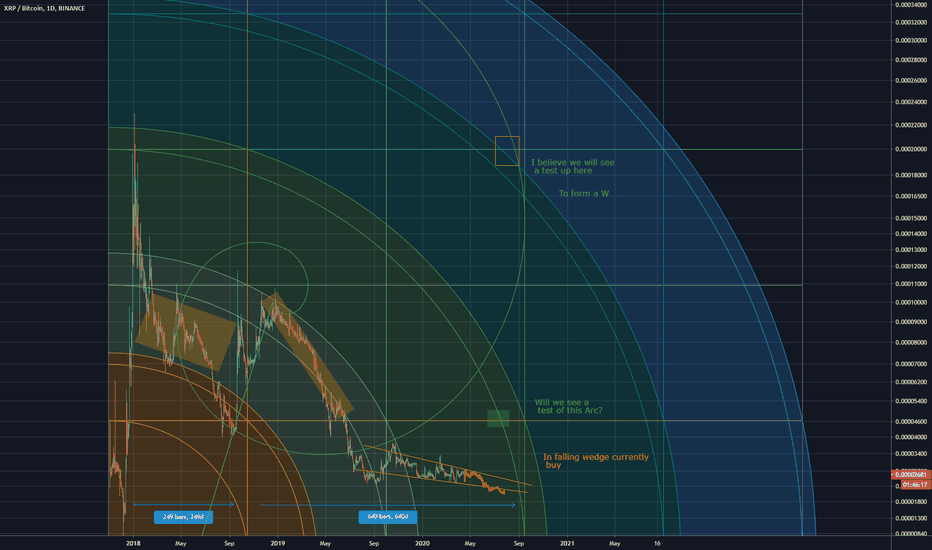Click the Sep label between 2018 and 2019
The height and width of the screenshot is (550, 932).
coord(229,543)
